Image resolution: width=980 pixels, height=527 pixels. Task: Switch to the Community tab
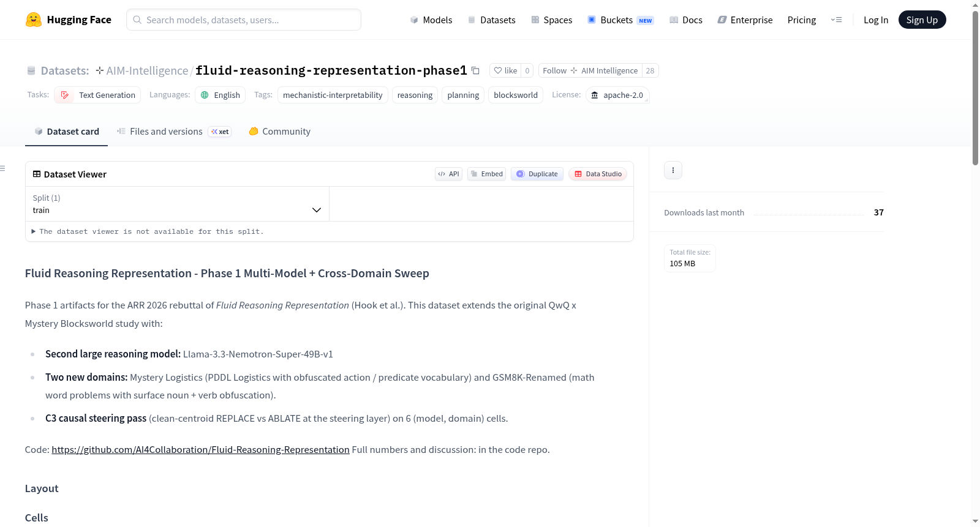(279, 131)
